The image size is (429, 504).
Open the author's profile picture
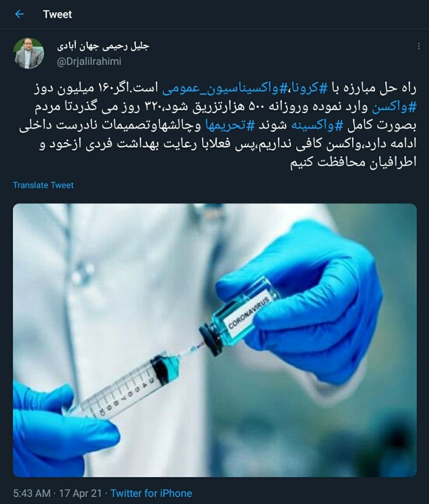click(x=29, y=53)
